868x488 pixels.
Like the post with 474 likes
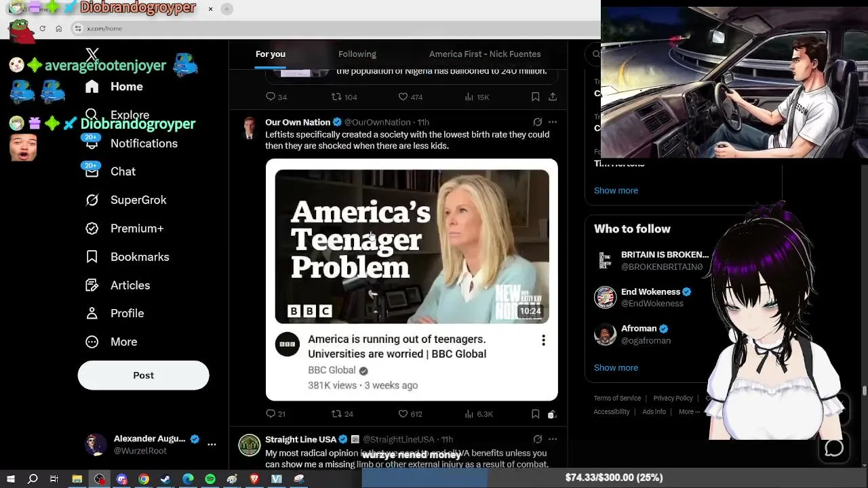pos(410,97)
